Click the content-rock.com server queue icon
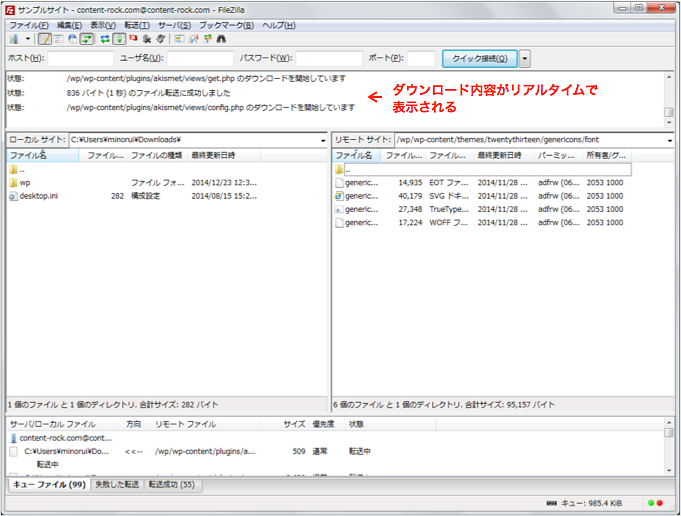Viewport: 681px width, 516px height. (x=13, y=438)
